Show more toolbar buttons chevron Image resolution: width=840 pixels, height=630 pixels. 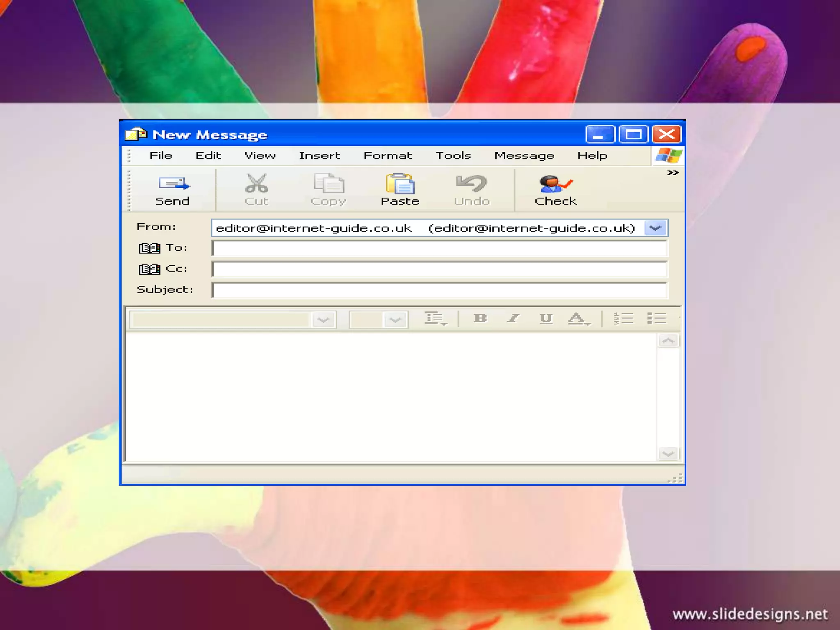[673, 173]
